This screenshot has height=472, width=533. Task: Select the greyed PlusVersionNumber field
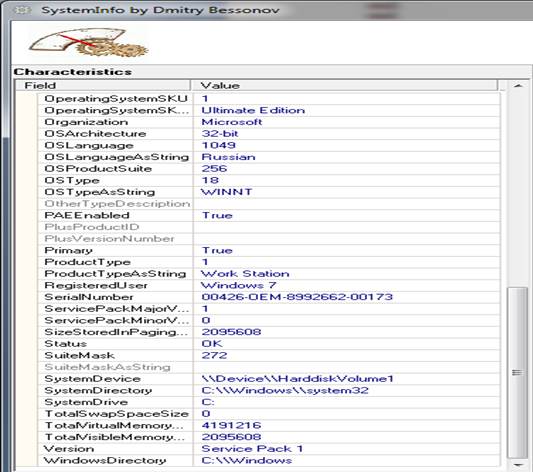109,239
